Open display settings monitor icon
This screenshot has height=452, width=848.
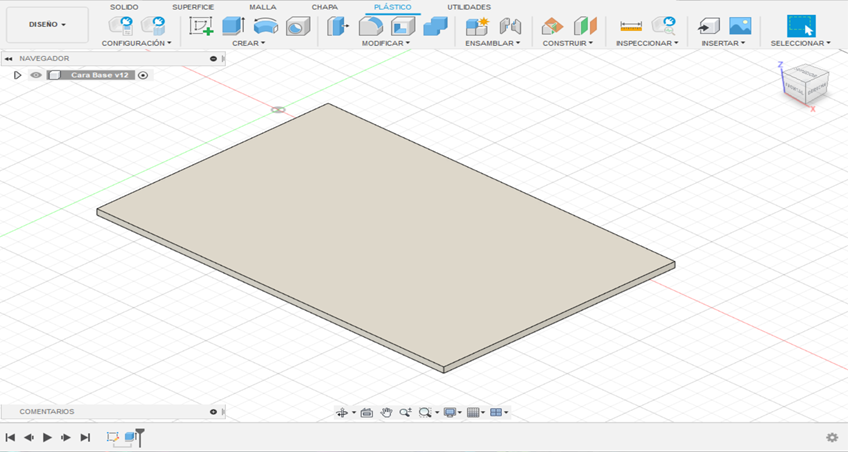(450, 413)
